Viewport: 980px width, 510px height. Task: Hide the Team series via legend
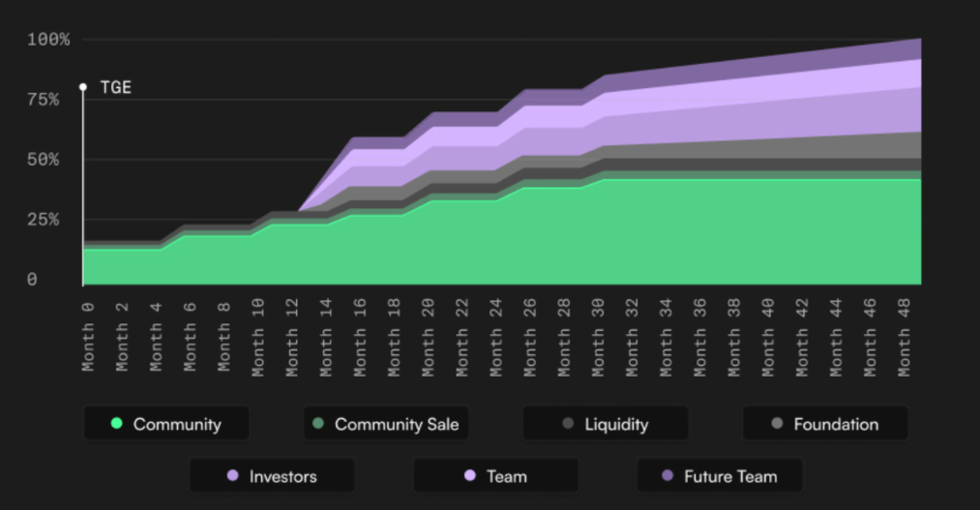pyautogui.click(x=495, y=476)
